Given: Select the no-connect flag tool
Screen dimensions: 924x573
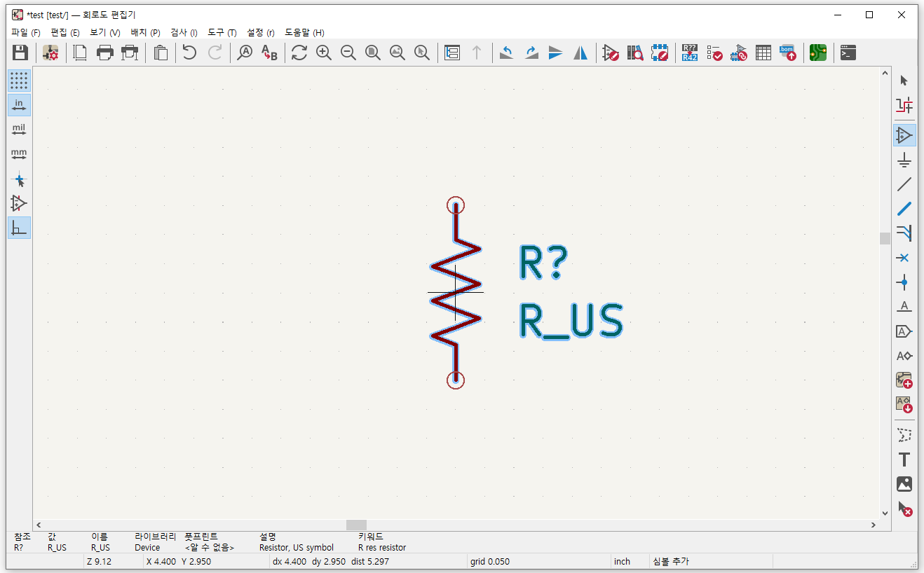Looking at the screenshot, I should coord(904,258).
